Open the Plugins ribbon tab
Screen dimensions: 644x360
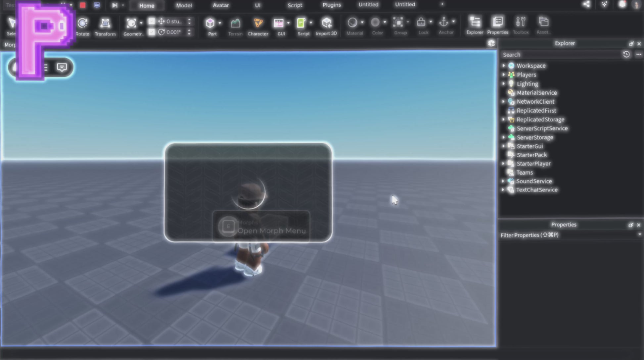(x=331, y=5)
